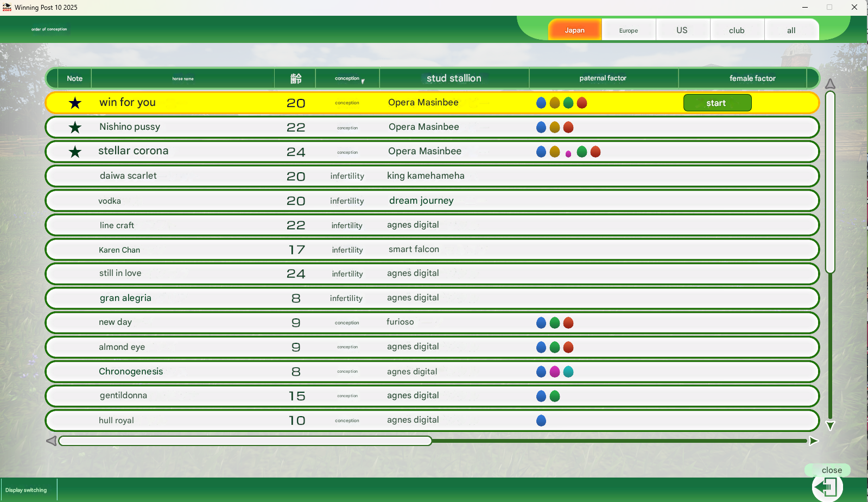Viewport: 868px width, 502px height.
Task: Select the horse name daiwa scarlet
Action: [128, 175]
